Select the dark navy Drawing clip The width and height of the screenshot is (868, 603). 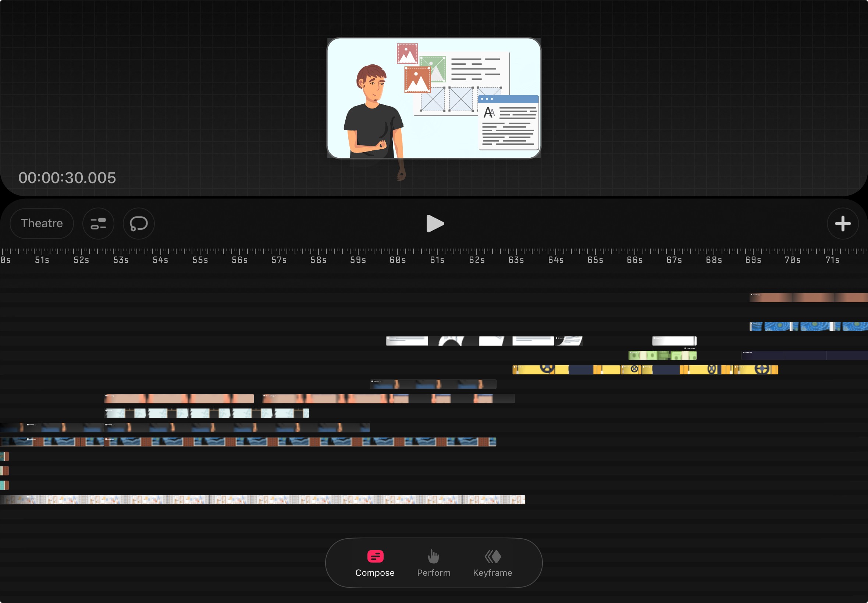point(804,355)
